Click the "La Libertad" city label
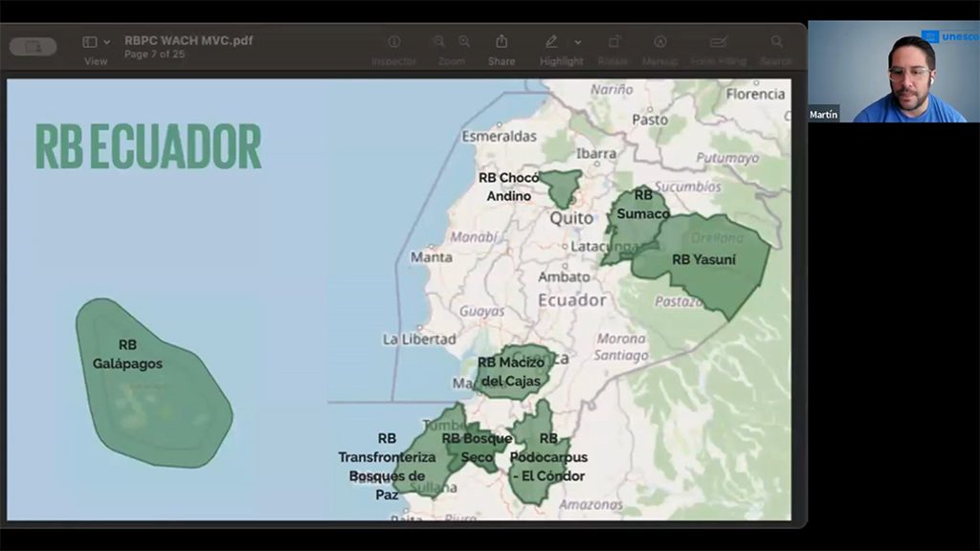Screen dimensions: 980x551 pyautogui.click(x=419, y=340)
